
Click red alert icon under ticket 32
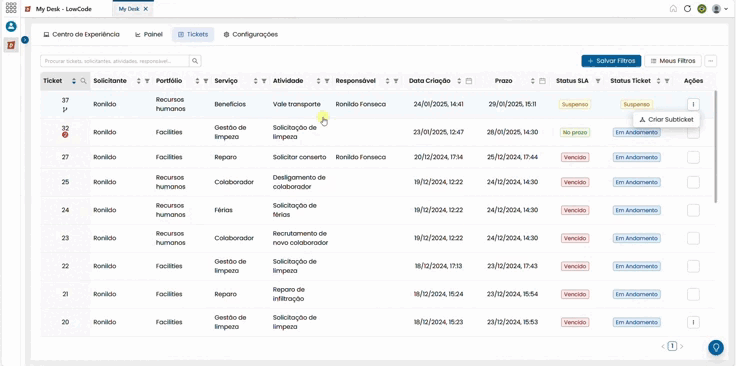[65, 135]
